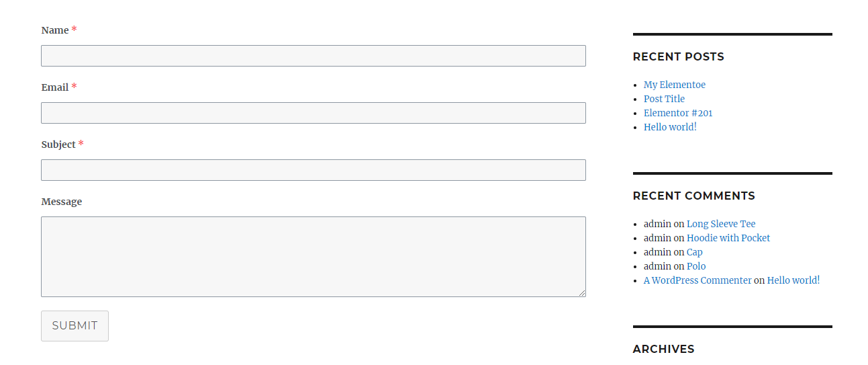This screenshot has width=868, height=365.
Task: Open the Hello world! recent post
Action: tap(670, 127)
